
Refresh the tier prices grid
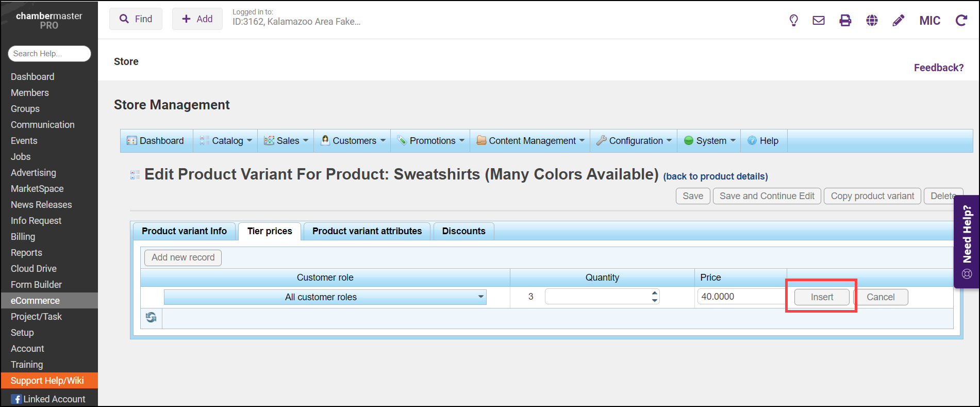coord(151,317)
